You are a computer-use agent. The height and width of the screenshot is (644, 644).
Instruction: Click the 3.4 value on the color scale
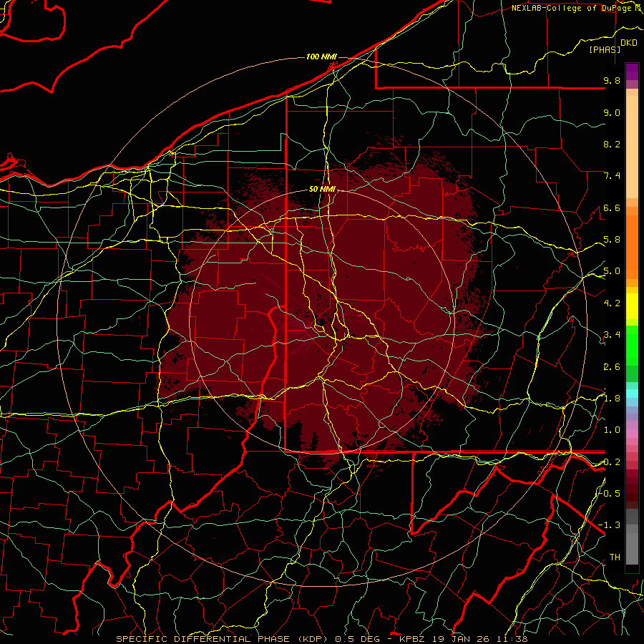coord(612,335)
